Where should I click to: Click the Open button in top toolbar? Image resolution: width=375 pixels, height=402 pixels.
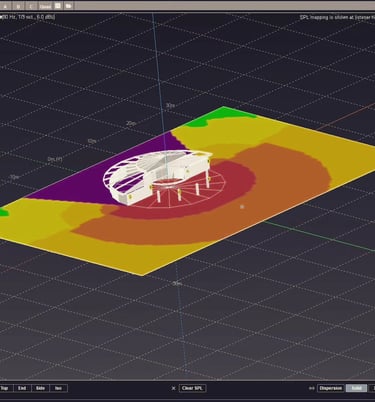[x=45, y=6]
